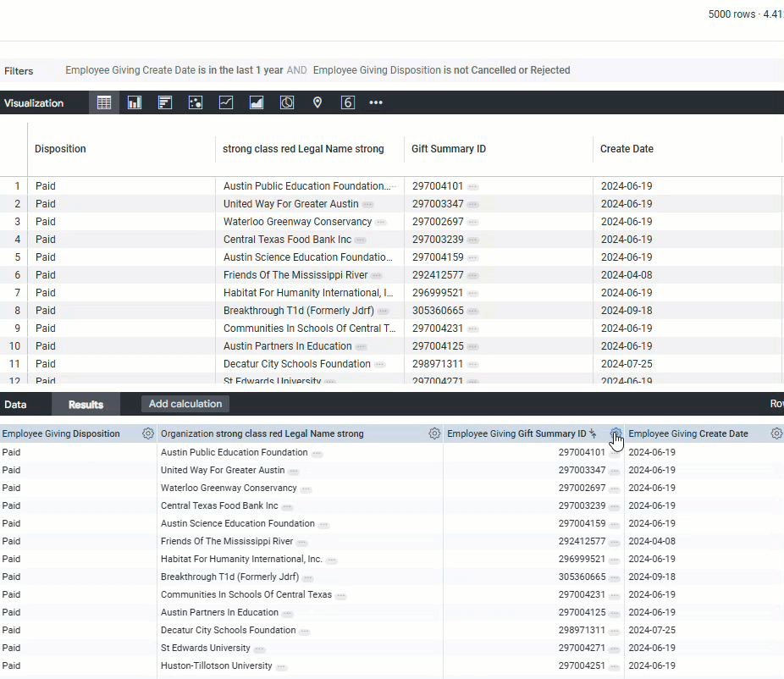Click Habitat For Humanity International in visualization
The height and width of the screenshot is (679, 784).
point(308,293)
